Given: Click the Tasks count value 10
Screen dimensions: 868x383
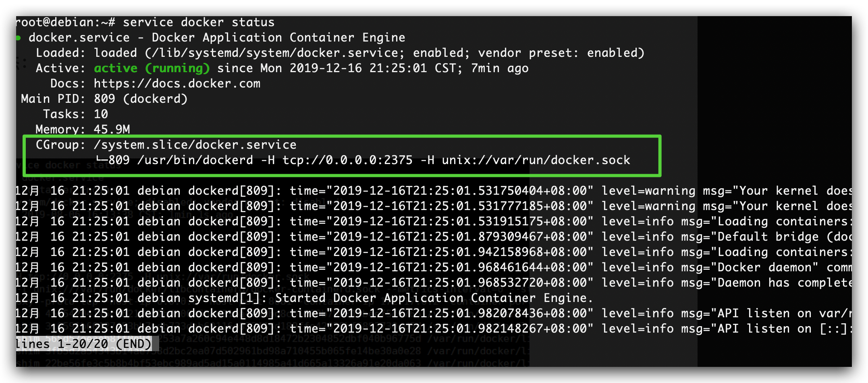Looking at the screenshot, I should [x=101, y=114].
